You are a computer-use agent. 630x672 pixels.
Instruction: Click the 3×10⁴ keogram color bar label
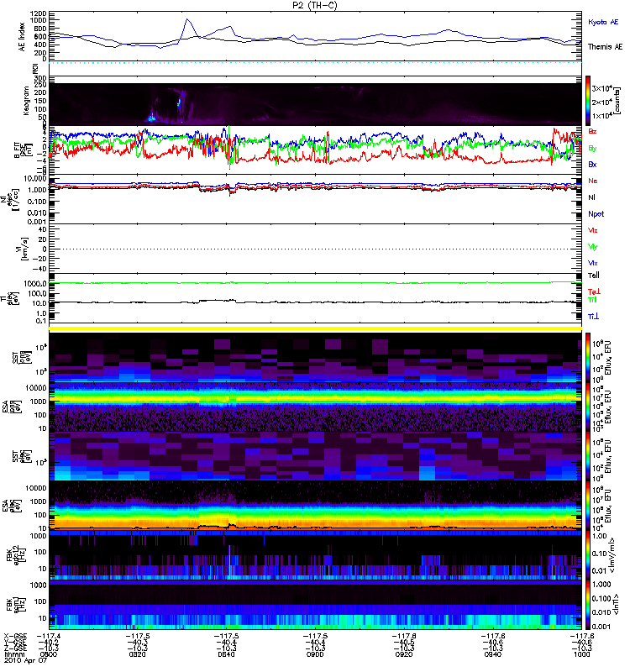point(601,88)
